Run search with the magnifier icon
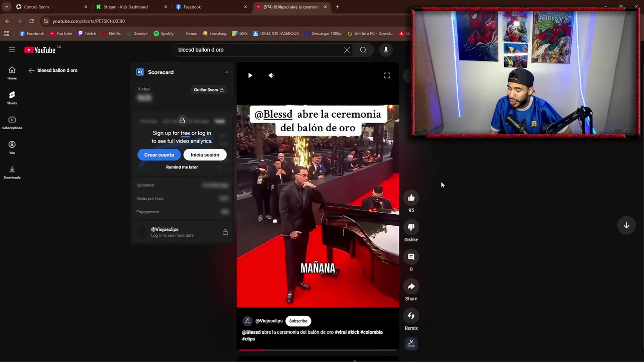 363,50
